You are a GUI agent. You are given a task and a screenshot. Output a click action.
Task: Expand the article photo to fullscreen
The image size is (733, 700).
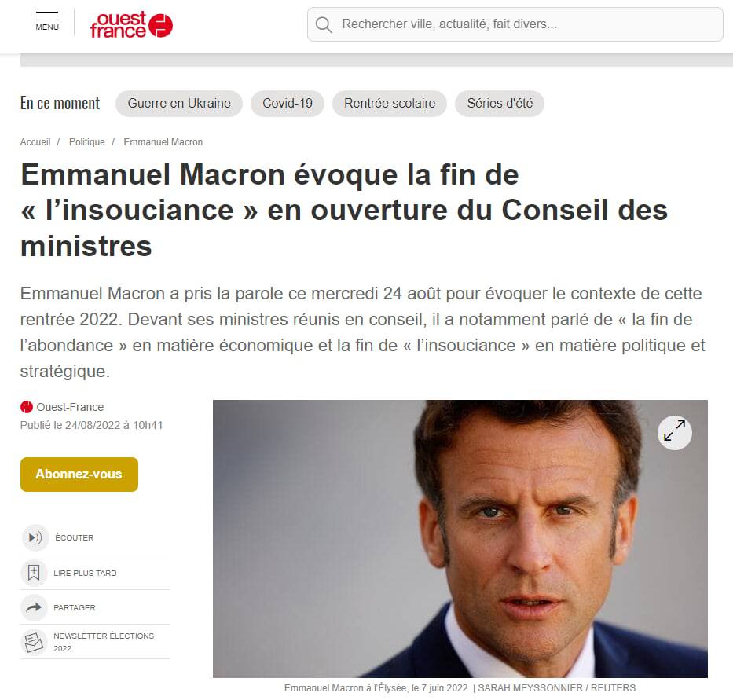[674, 433]
